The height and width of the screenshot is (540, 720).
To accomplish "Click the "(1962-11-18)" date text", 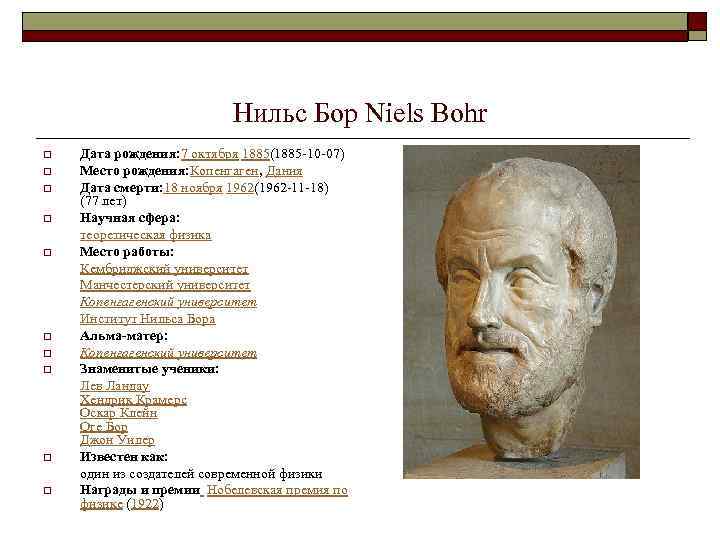I will point(291,188).
